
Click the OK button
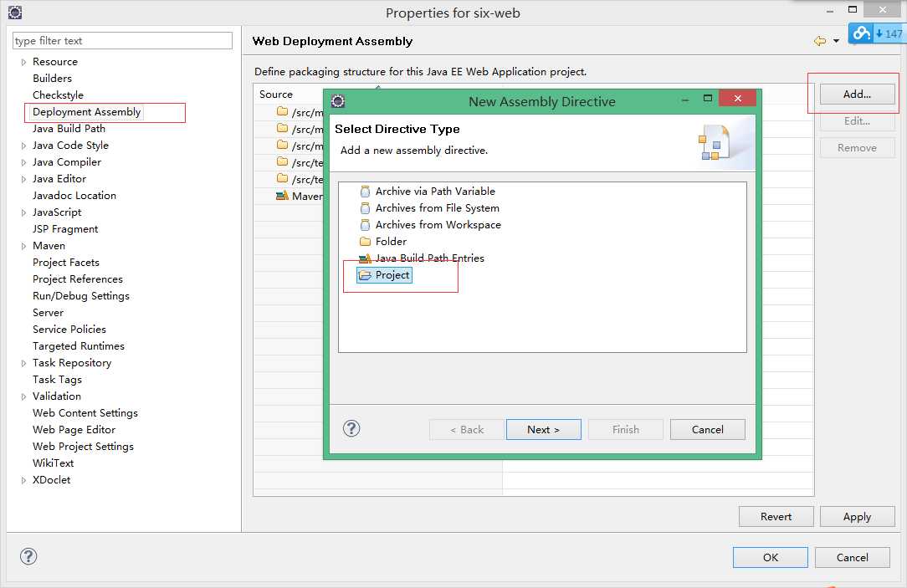(770, 557)
